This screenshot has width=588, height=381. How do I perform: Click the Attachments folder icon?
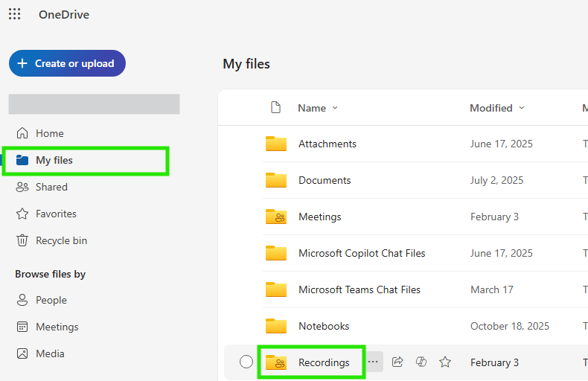pos(276,144)
